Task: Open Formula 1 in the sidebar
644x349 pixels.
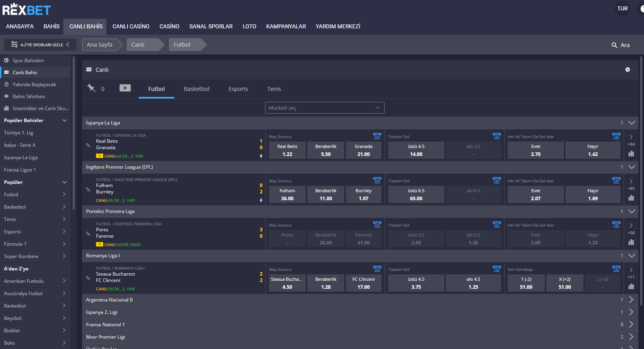Action: [35, 244]
